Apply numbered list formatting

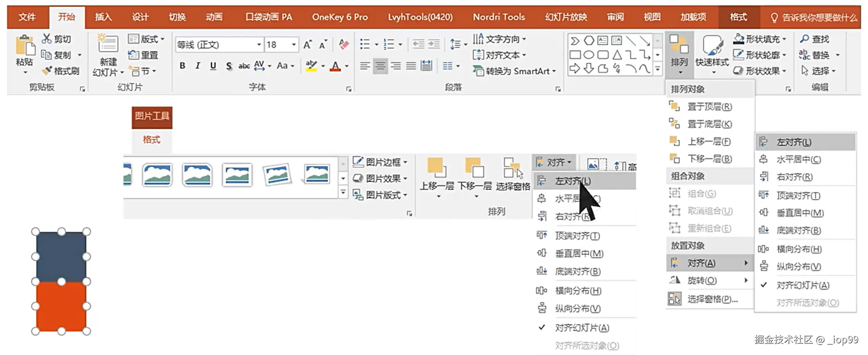pos(389,44)
